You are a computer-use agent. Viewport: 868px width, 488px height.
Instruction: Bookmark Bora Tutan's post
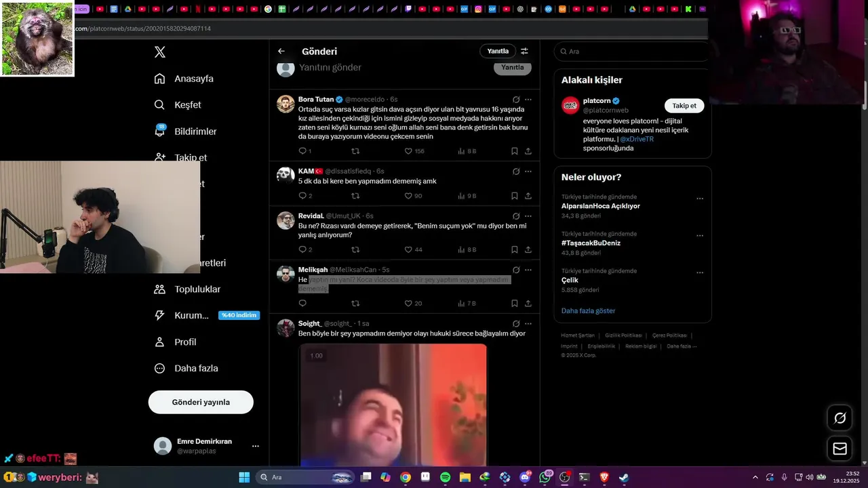pyautogui.click(x=515, y=151)
